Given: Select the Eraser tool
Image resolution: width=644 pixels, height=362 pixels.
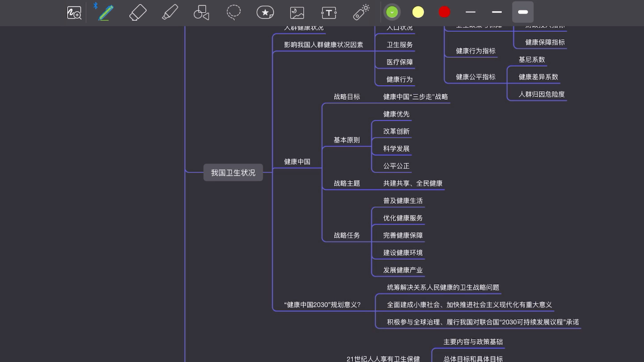Looking at the screenshot, I should (138, 13).
